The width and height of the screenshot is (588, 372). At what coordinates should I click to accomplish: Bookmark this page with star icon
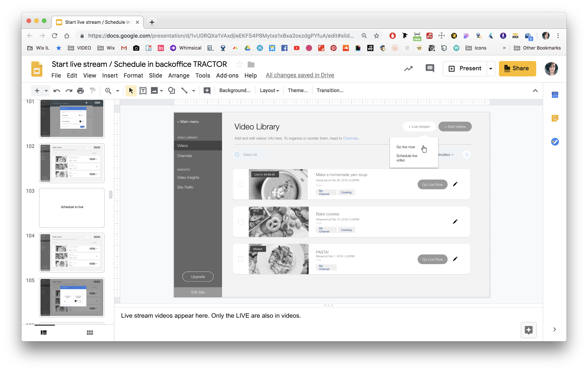377,36
